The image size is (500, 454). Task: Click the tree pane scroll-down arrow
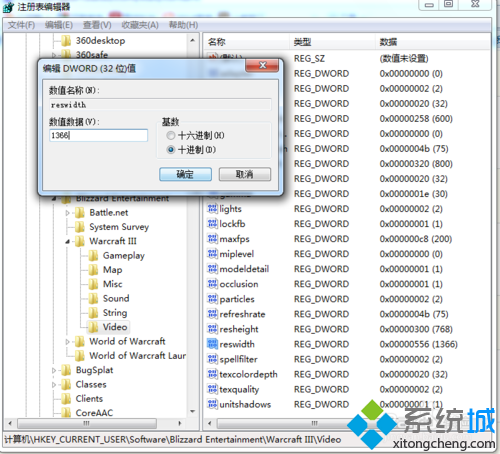[193, 411]
